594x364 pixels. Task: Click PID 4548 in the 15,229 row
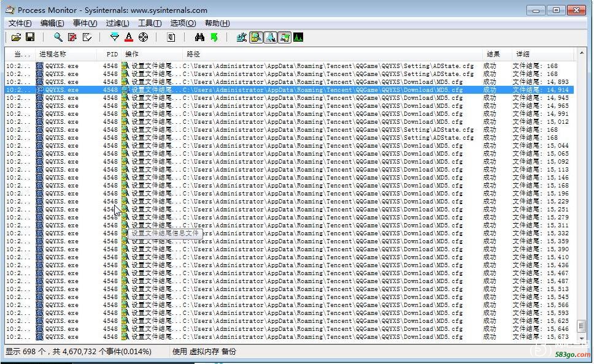click(110, 201)
